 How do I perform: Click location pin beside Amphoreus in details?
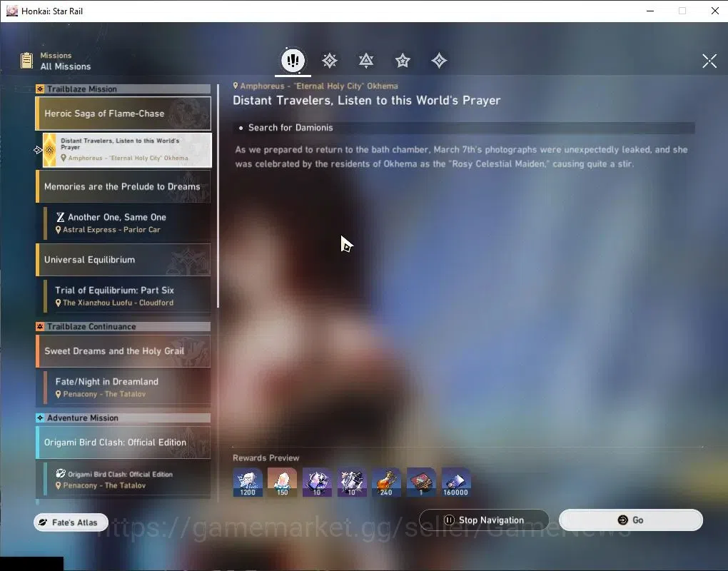(x=236, y=86)
